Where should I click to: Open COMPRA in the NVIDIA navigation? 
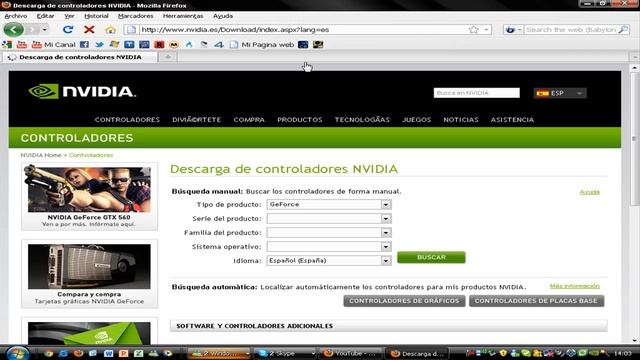click(x=249, y=120)
